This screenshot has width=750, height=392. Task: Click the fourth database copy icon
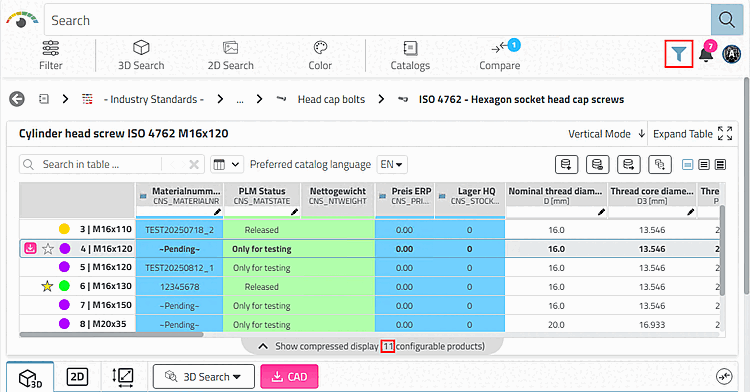point(660,164)
